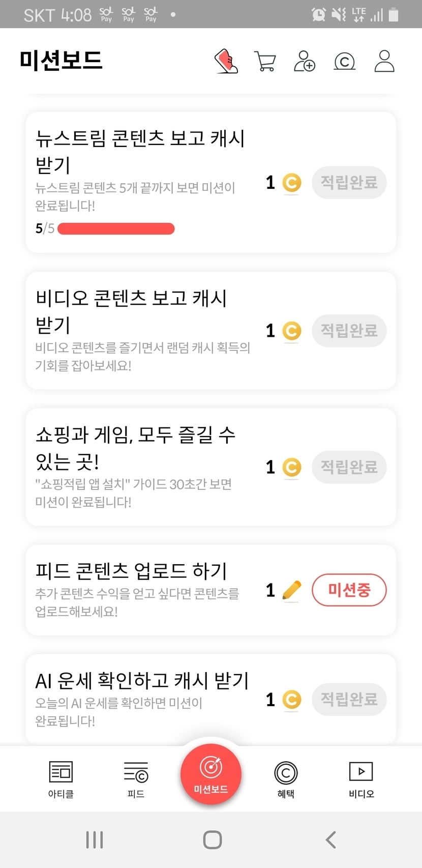The width and height of the screenshot is (422, 868).
Task: Tap 적립완료 on the 쇼핑과 게임 mission
Action: click(349, 467)
